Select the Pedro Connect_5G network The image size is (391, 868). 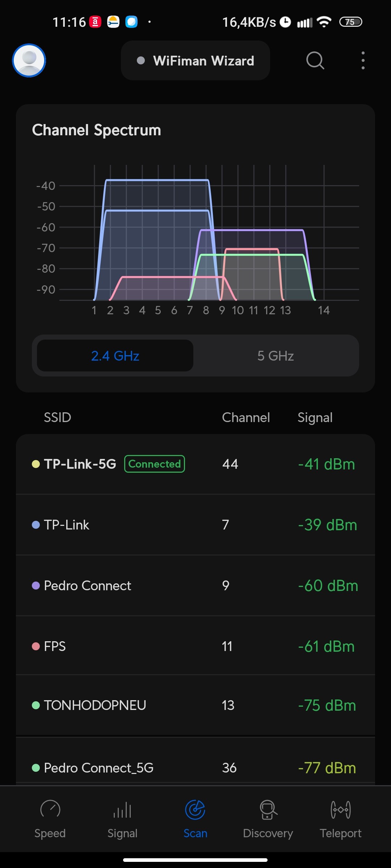(195, 767)
